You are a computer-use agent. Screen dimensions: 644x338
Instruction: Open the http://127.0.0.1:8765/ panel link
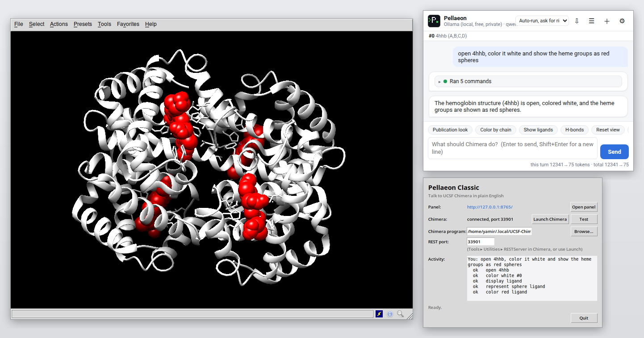point(489,207)
